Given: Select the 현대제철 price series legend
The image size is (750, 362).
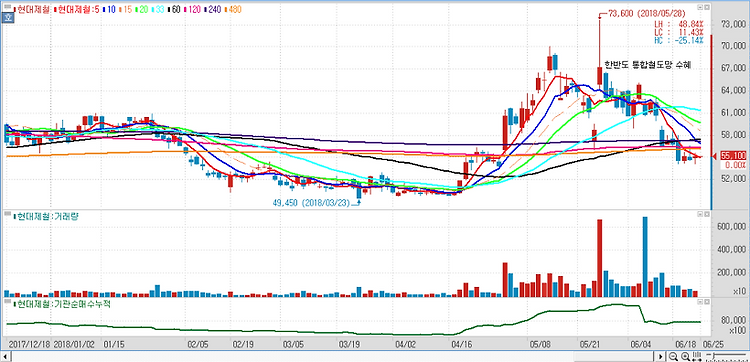Looking at the screenshot, I should pyautogui.click(x=32, y=9).
